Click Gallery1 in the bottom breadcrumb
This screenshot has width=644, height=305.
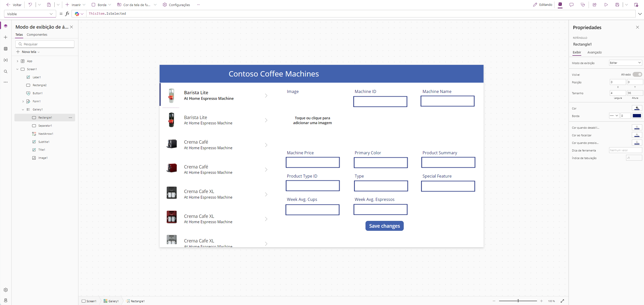coord(111,301)
